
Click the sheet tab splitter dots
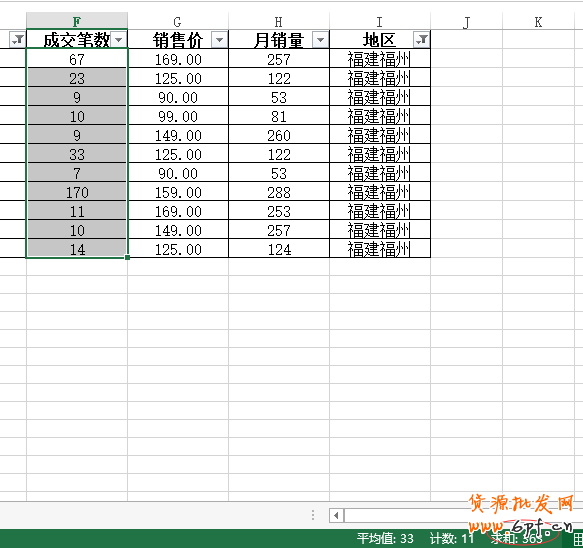click(x=313, y=515)
